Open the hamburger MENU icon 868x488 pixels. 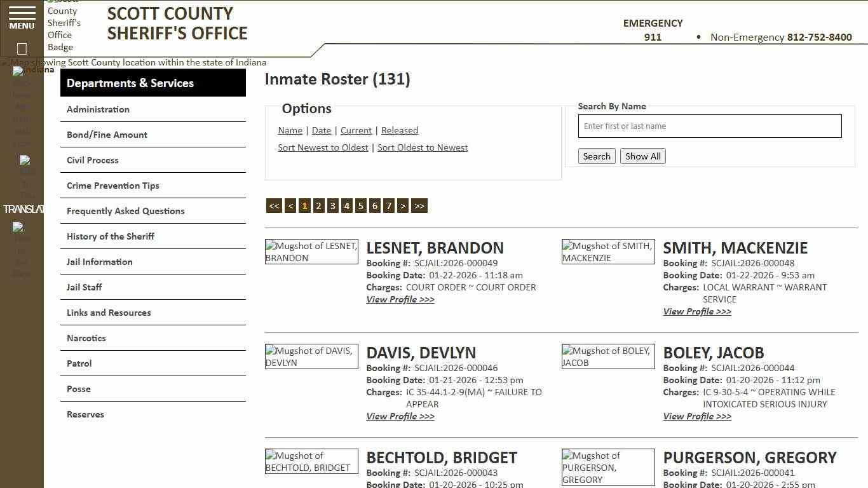[x=21, y=18]
